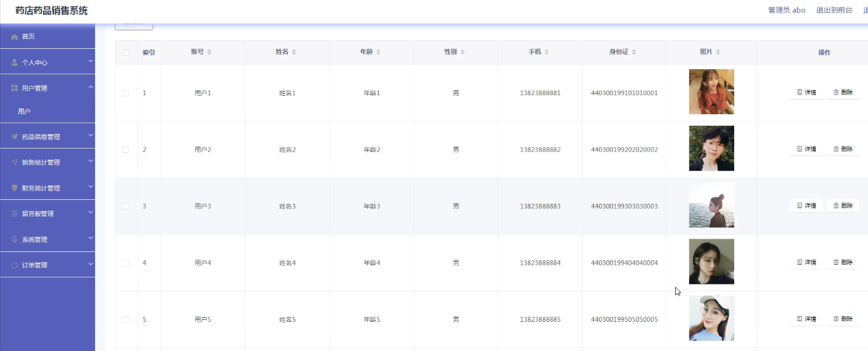
Task: Open 药品信息管理 menu
Action: click(48, 136)
